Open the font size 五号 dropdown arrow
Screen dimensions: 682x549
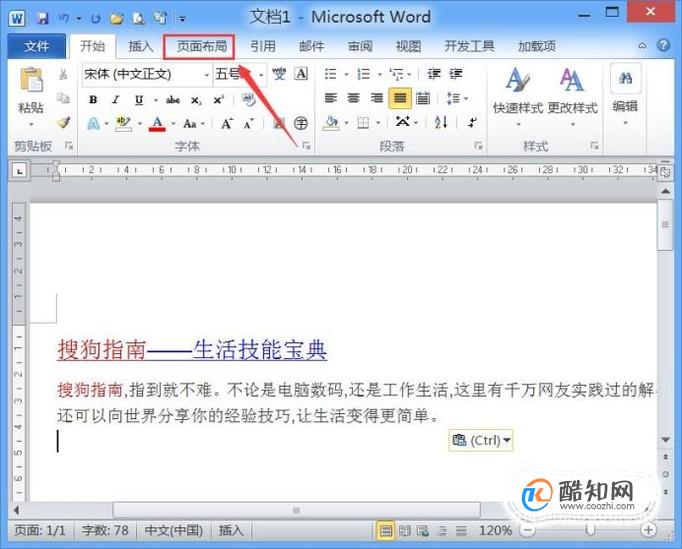pyautogui.click(x=261, y=75)
